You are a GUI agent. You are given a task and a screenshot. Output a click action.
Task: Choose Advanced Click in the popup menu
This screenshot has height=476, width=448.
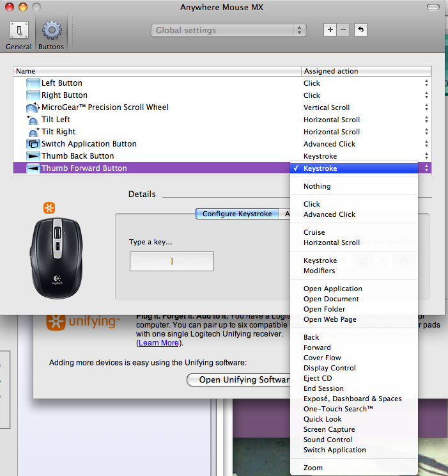(x=354, y=214)
